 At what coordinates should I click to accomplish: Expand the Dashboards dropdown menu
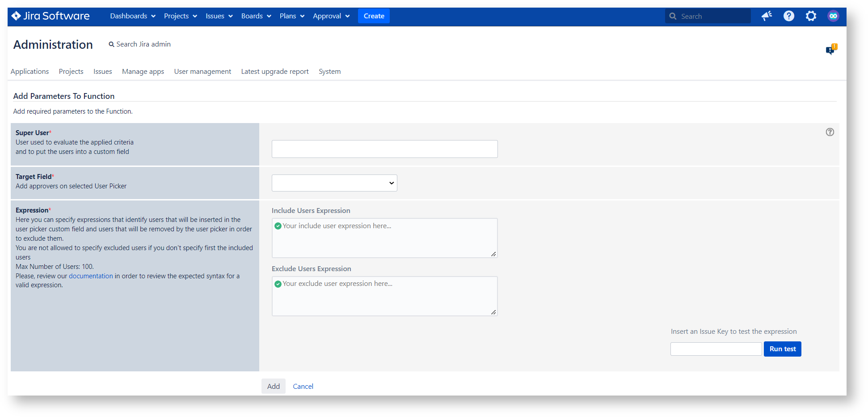point(133,16)
